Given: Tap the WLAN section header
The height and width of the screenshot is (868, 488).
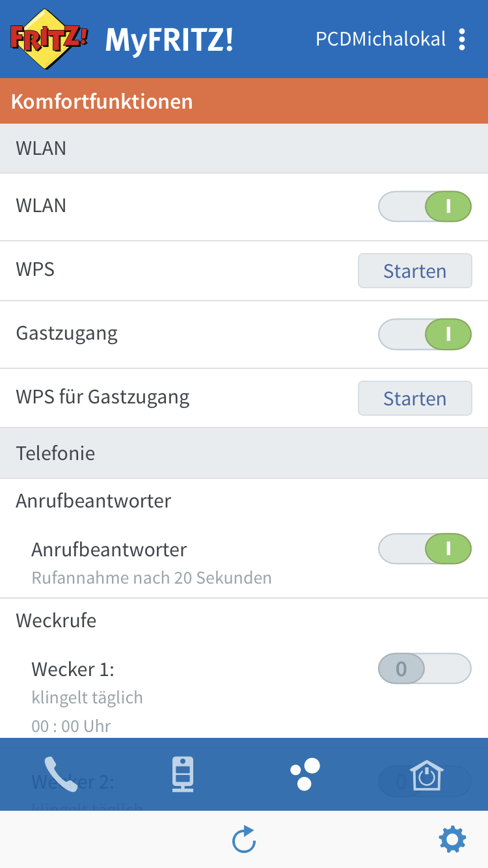Looking at the screenshot, I should (244, 148).
